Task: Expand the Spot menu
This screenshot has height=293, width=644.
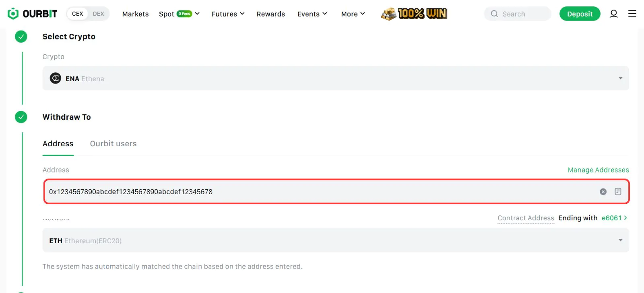Action: [x=179, y=14]
